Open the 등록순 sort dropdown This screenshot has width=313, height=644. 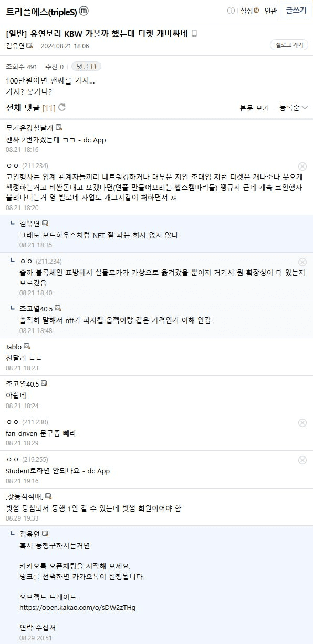(x=294, y=108)
